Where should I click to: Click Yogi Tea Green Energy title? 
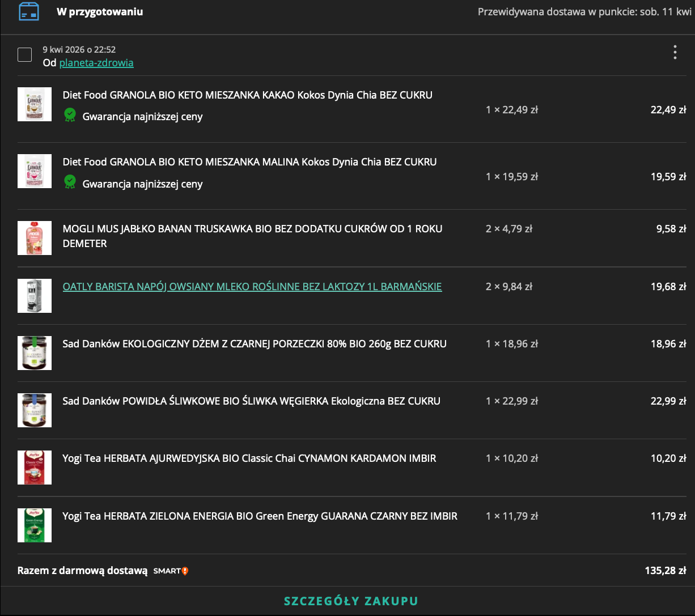pyautogui.click(x=260, y=516)
